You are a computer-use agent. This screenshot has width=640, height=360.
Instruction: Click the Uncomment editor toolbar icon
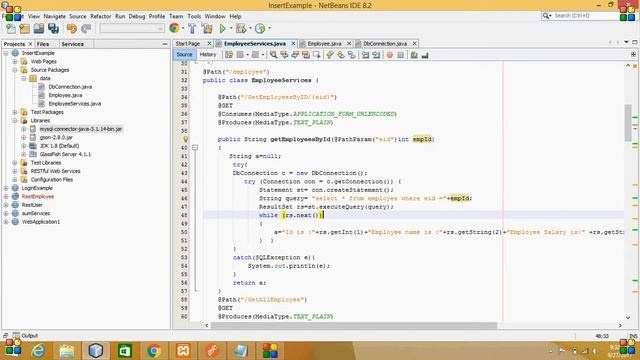pyautogui.click(x=425, y=55)
